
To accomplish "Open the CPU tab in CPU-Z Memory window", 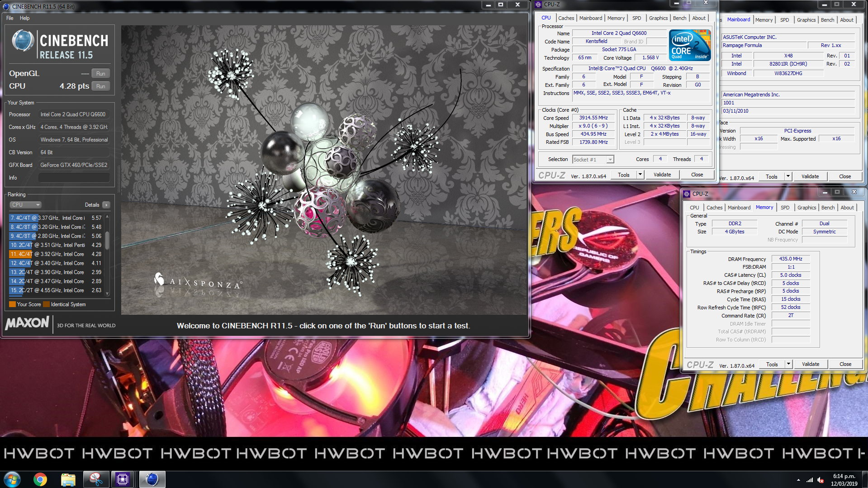I will pyautogui.click(x=694, y=208).
